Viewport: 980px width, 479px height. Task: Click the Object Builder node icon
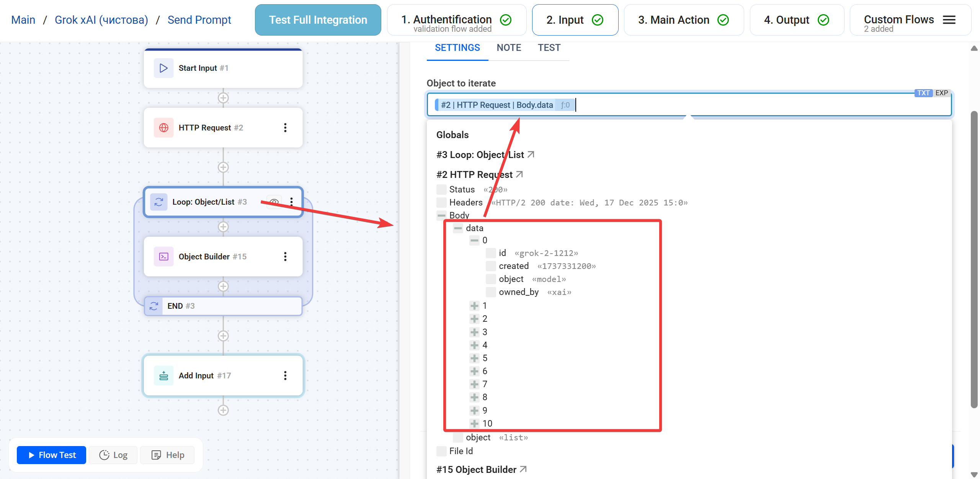tap(163, 256)
